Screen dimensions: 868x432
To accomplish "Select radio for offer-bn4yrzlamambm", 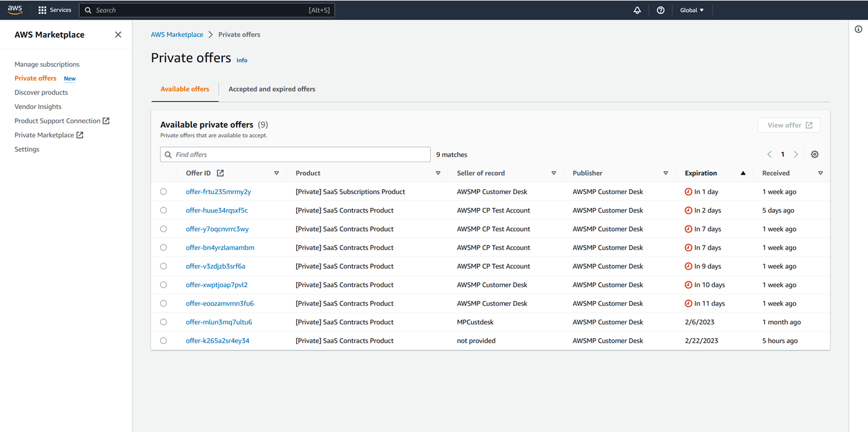I will coord(164,247).
